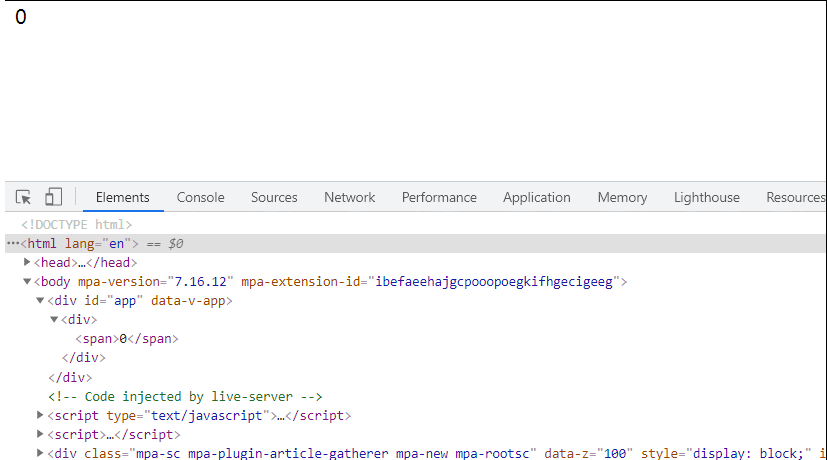
Task: Select the closing </div> below the span
Action: pyautogui.click(x=84, y=358)
